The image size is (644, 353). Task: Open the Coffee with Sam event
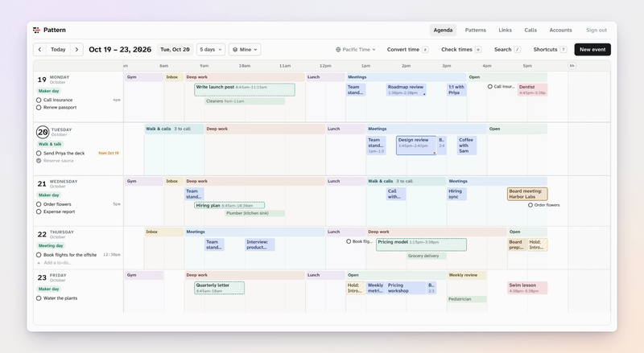pos(467,146)
